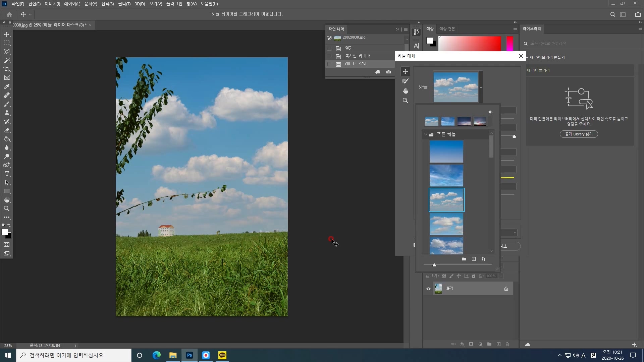644x362 pixels.
Task: Click the camera snapshot icon in History panel
Action: 388,72
